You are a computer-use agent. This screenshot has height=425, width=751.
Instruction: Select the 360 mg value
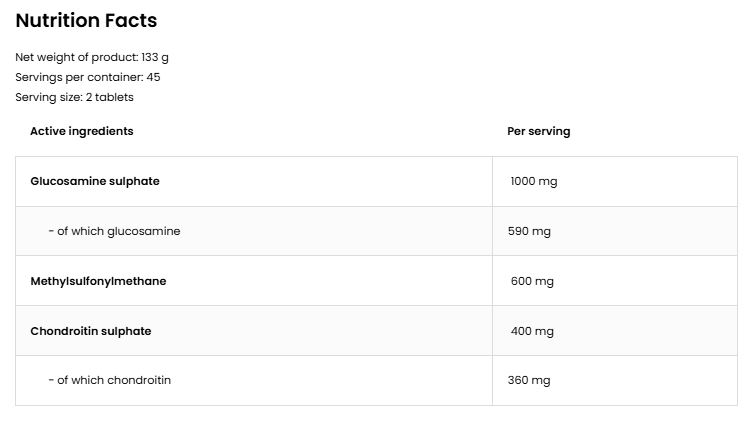(529, 380)
